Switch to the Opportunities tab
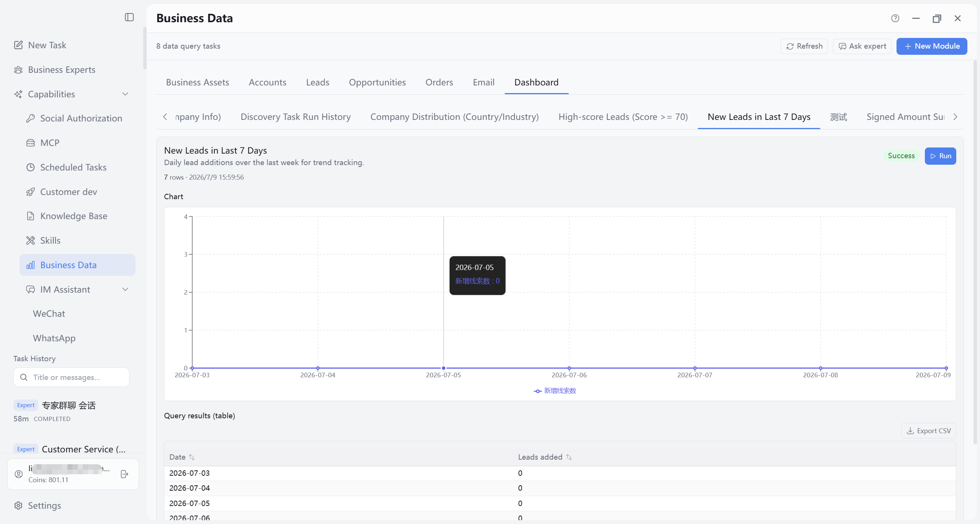This screenshot has height=524, width=980. pyautogui.click(x=377, y=82)
